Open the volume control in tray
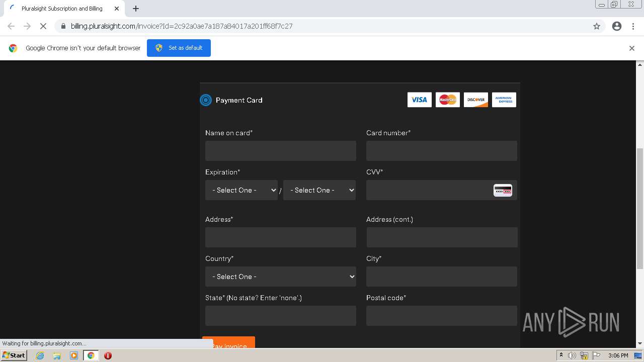The height and width of the screenshot is (362, 644). (572, 355)
